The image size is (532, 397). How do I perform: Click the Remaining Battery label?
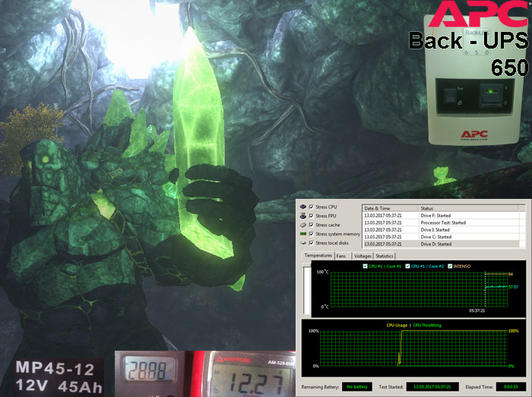pyautogui.click(x=320, y=387)
